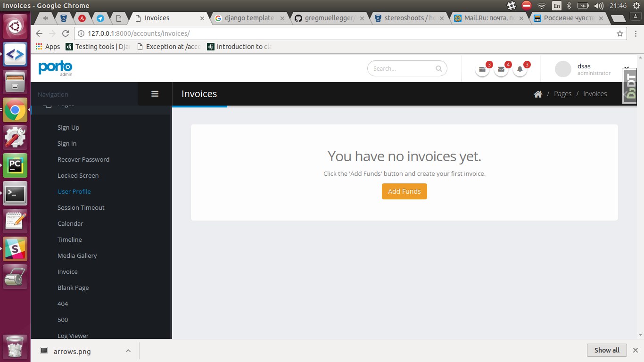Click the Wi-Fi indicator in top bar
644x362 pixels.
point(542,6)
